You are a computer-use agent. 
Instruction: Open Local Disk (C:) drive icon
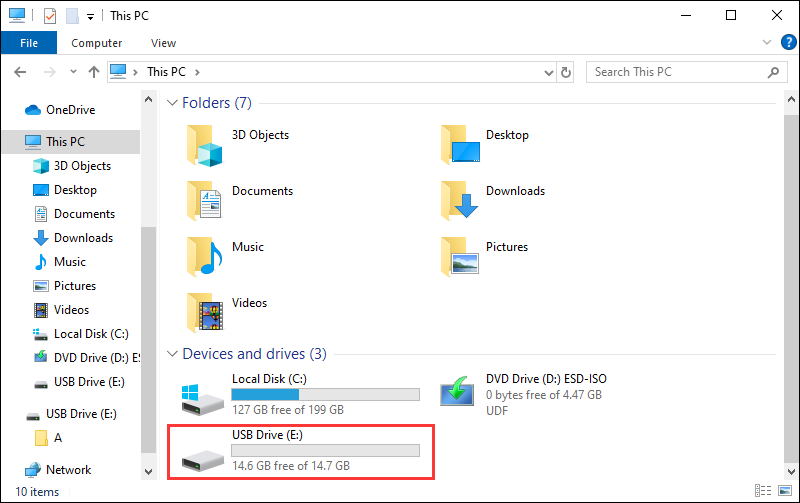click(203, 397)
